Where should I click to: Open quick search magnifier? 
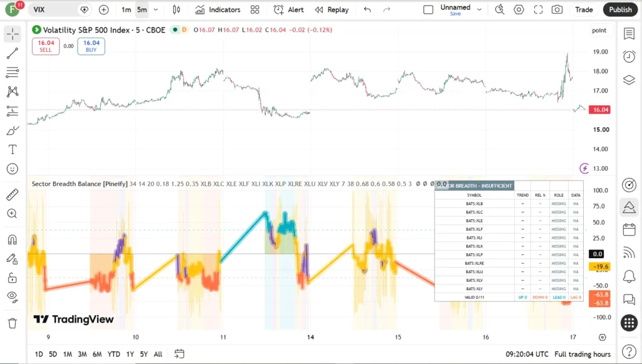click(500, 10)
